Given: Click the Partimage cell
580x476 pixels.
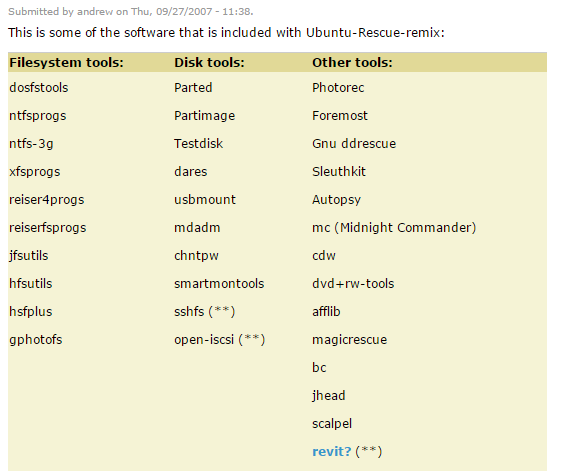Looking at the screenshot, I should 205,116.
